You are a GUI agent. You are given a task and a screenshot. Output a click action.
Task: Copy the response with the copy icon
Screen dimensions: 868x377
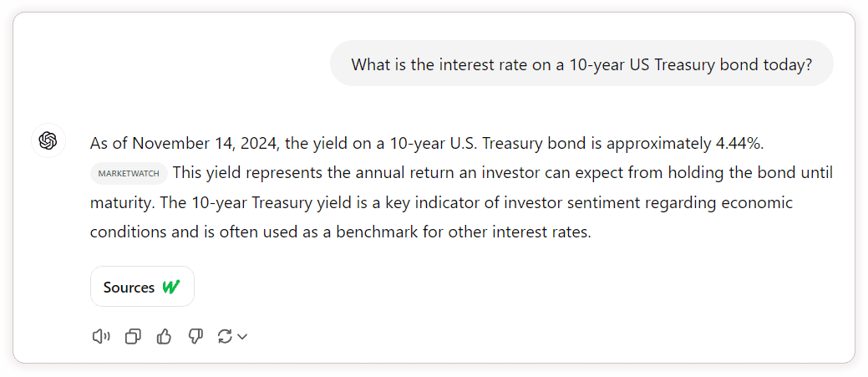pos(133,336)
